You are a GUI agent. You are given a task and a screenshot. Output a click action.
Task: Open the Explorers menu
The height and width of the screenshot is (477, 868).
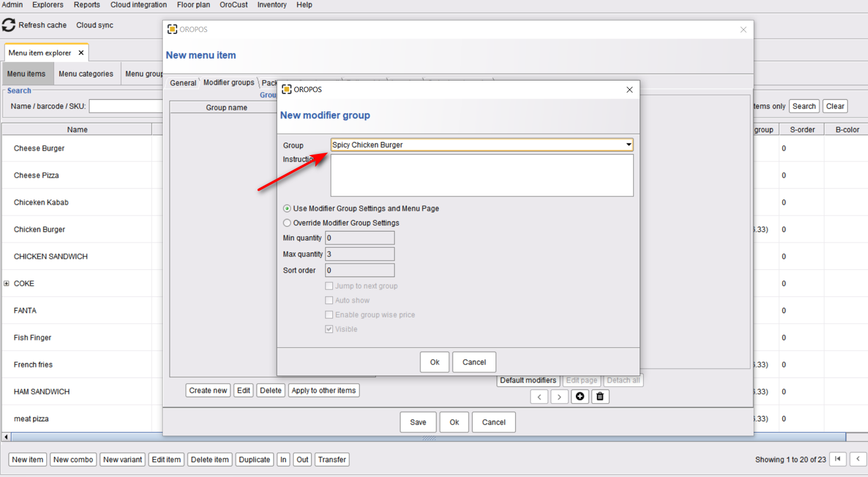click(48, 5)
